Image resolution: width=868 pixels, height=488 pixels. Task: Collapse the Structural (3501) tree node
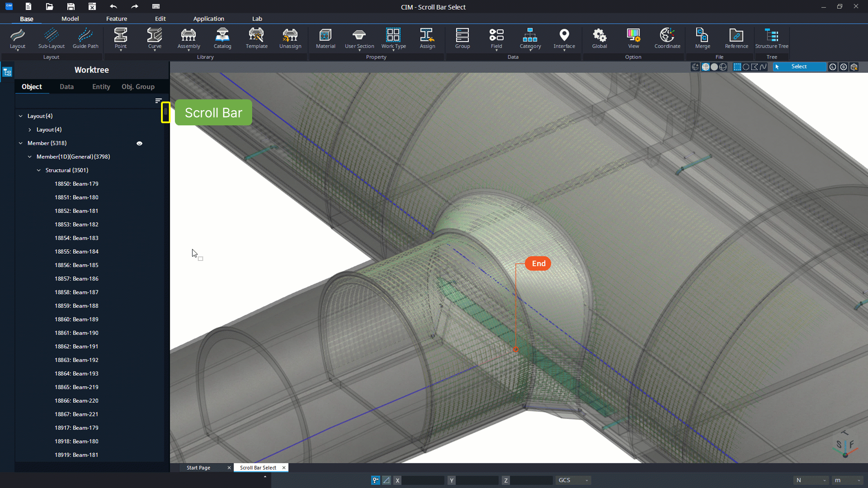39,170
